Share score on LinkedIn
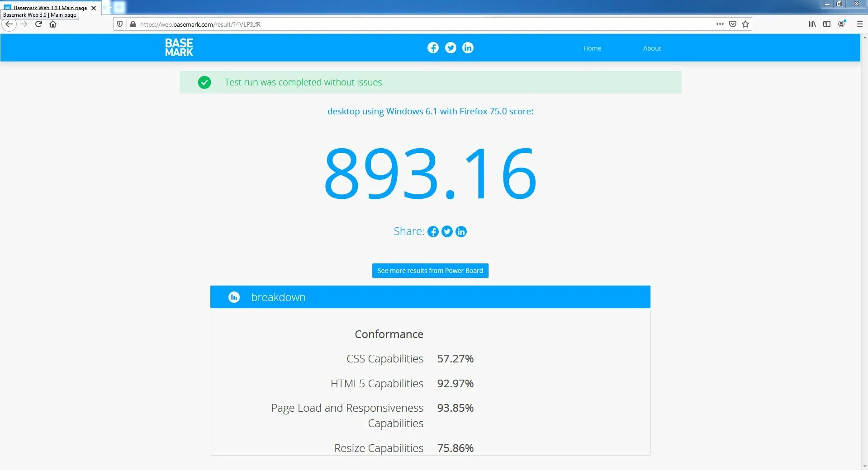The height and width of the screenshot is (470, 868). point(461,232)
